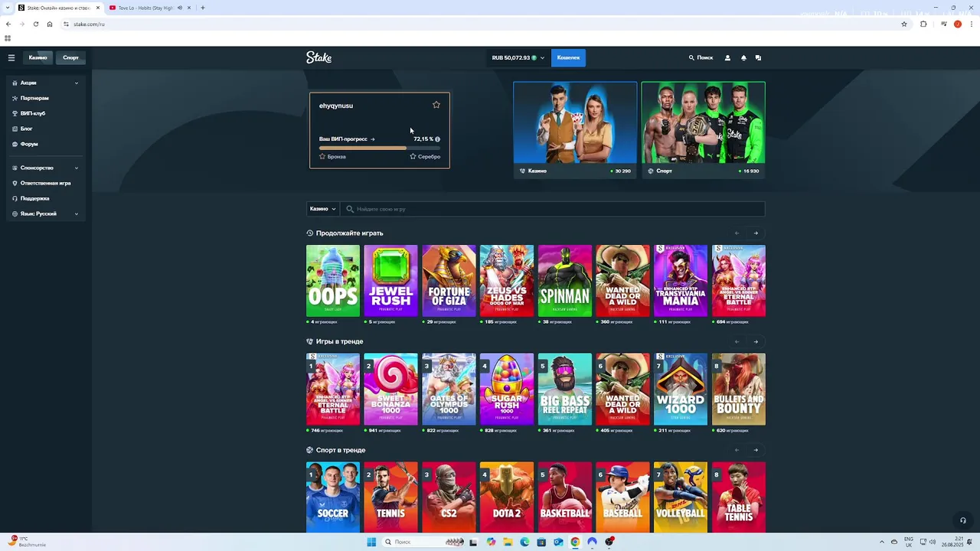The width and height of the screenshot is (980, 551).
Task: Open the search icon labeled Поиск
Action: tap(701, 57)
